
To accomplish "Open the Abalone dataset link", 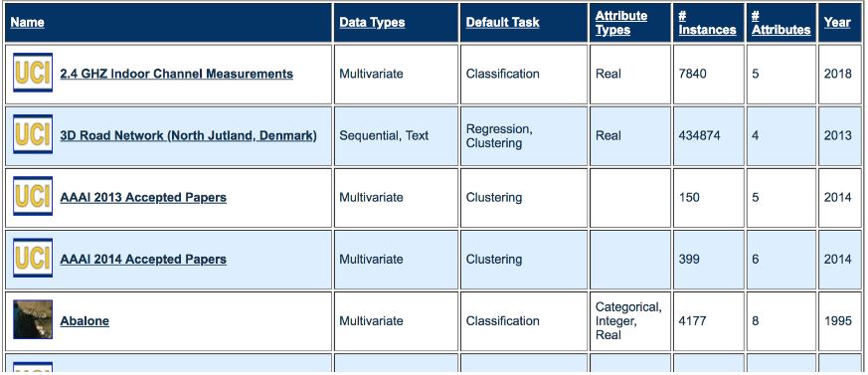I will click(85, 321).
